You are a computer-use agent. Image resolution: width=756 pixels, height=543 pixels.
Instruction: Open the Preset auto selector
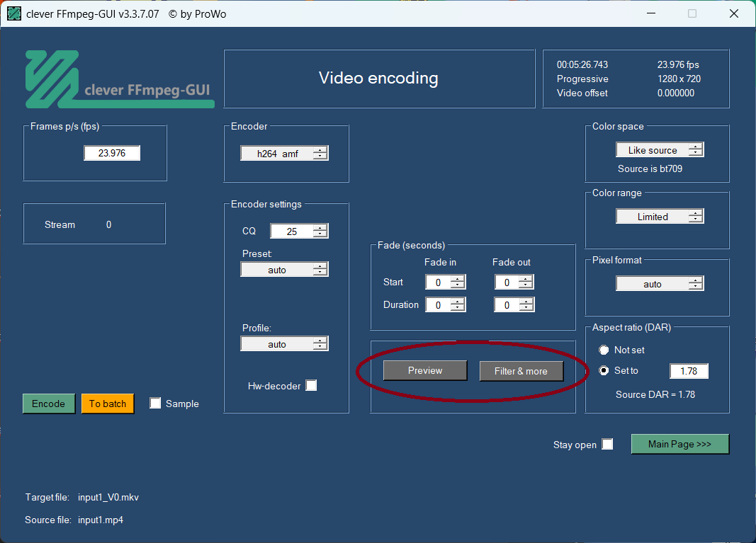click(x=284, y=269)
